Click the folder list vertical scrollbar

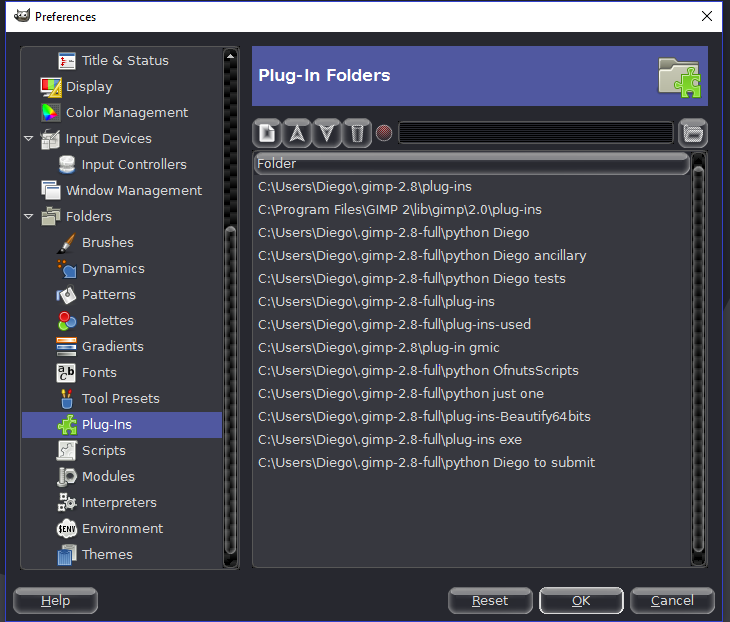click(698, 358)
